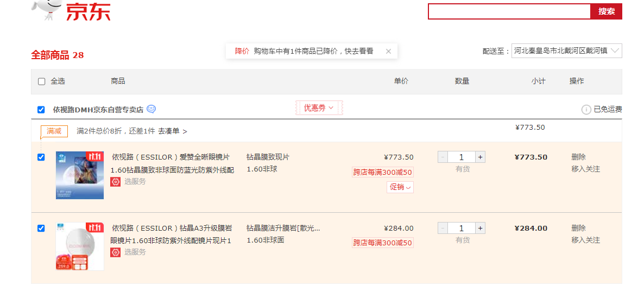This screenshot has width=644, height=292.
Task: Click the red 搜索 search button
Action: pos(606,11)
